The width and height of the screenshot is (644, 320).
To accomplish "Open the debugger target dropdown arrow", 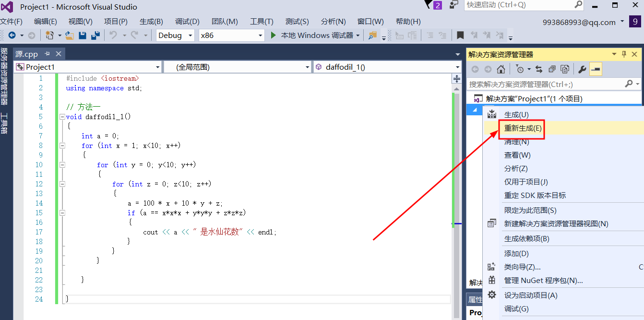I will coord(358,36).
